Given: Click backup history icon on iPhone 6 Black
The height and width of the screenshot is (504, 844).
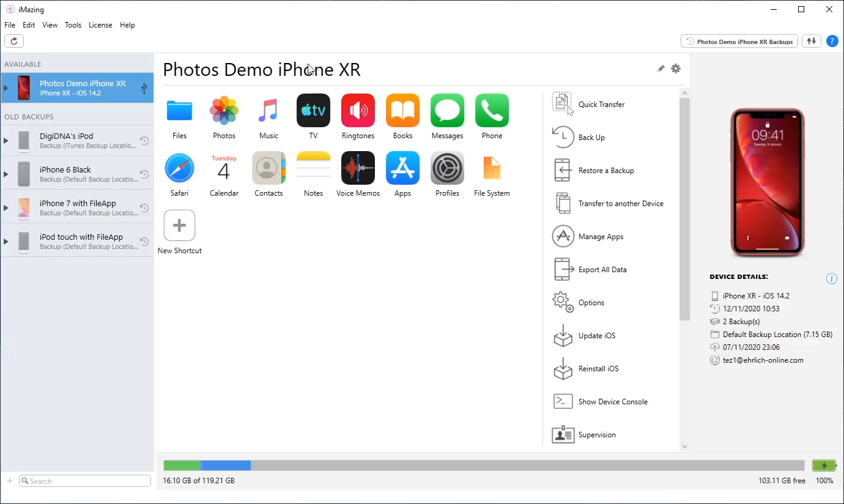Looking at the screenshot, I should click(144, 174).
